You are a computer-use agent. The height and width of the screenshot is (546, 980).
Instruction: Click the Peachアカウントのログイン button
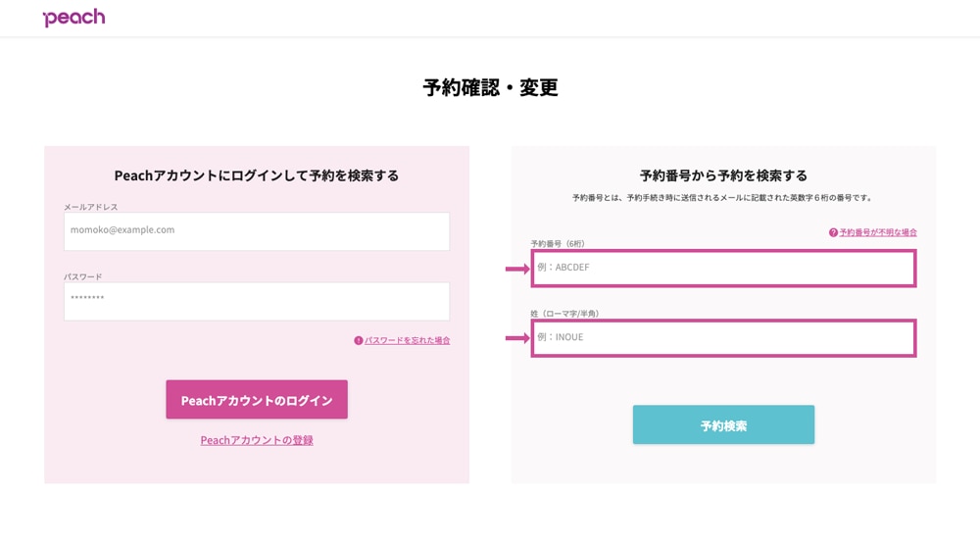point(257,400)
